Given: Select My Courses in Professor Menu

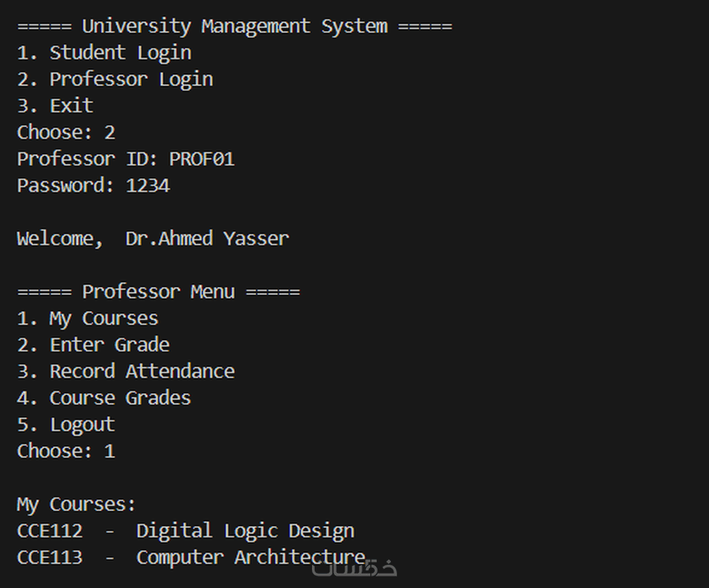Looking at the screenshot, I should pos(88,319).
